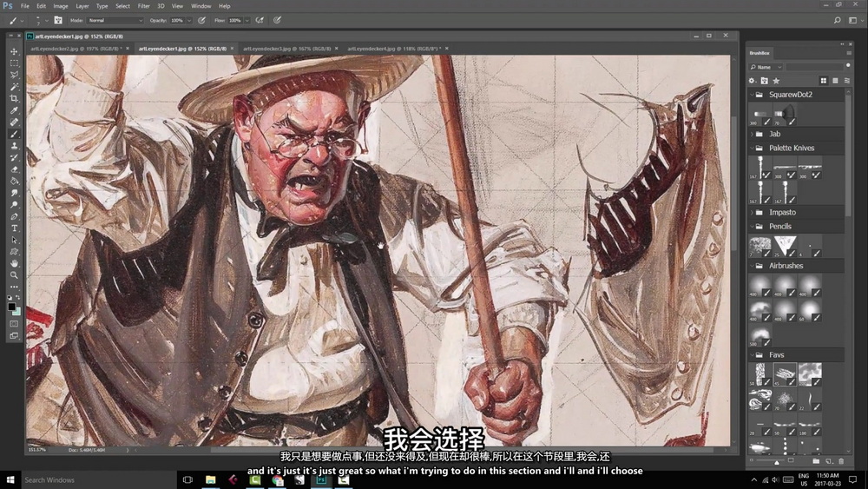Select the History Brush tool
Screen dimensions: 868x489
pyautogui.click(x=14, y=158)
